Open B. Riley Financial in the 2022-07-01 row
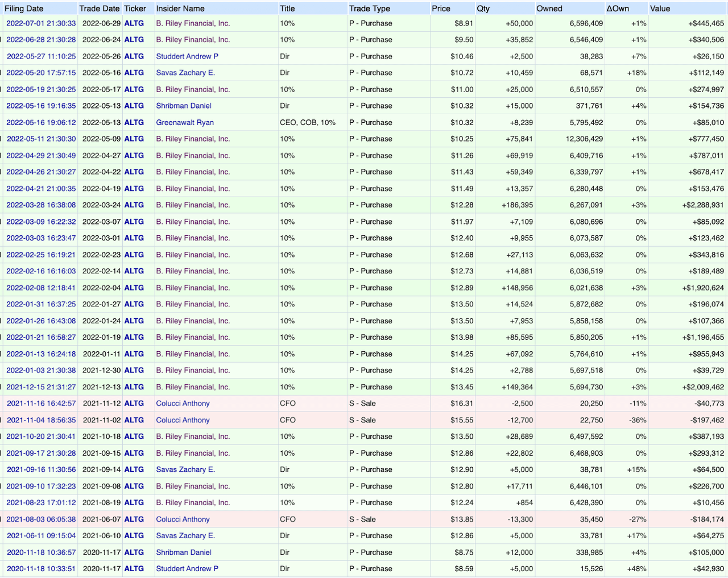The width and height of the screenshot is (728, 578). tap(193, 23)
